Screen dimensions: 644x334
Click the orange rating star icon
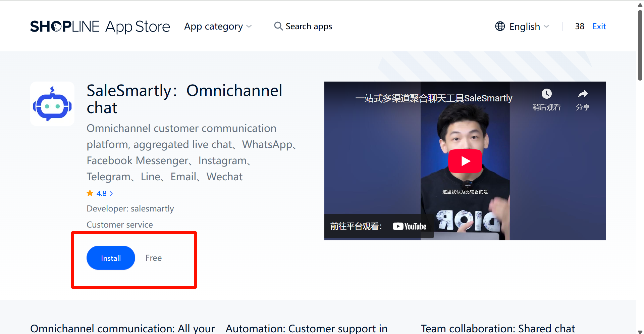(90, 193)
